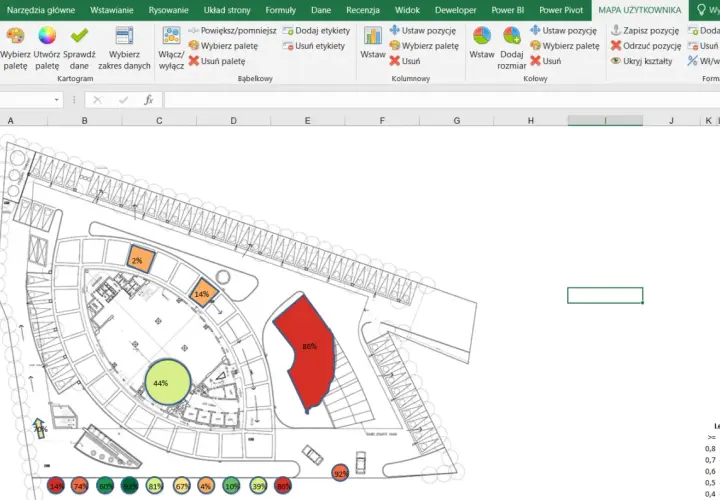This screenshot has height=500, width=720.
Task: Open the Rysowanie tab
Action: point(169,10)
